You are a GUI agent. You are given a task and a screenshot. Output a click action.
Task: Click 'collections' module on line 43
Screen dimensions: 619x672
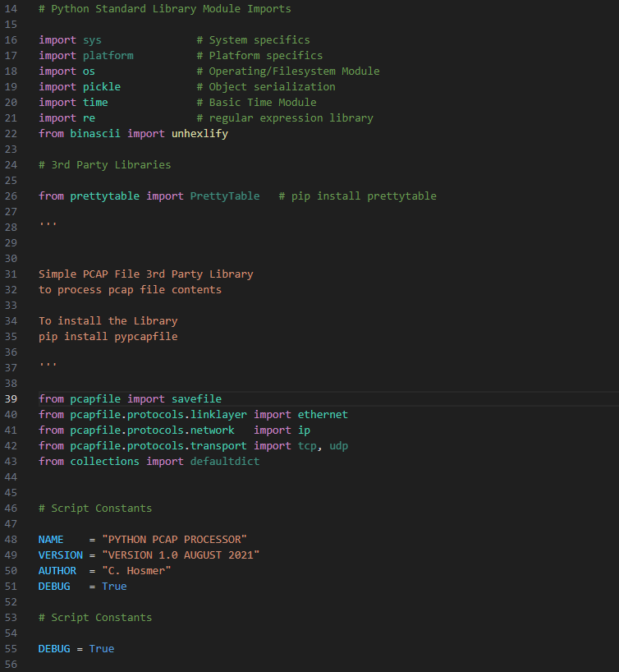point(104,462)
